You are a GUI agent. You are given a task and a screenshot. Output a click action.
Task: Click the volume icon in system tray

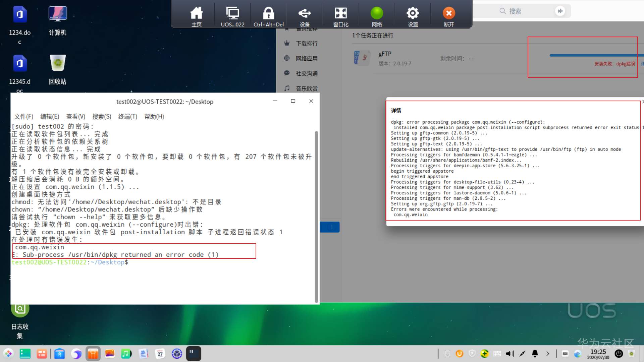pos(510,354)
